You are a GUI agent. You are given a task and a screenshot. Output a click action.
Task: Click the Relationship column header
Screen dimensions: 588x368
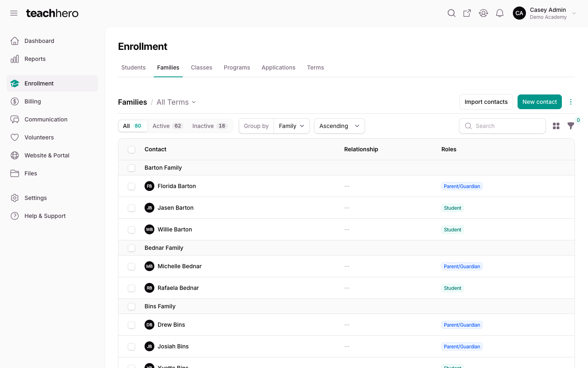[361, 149]
